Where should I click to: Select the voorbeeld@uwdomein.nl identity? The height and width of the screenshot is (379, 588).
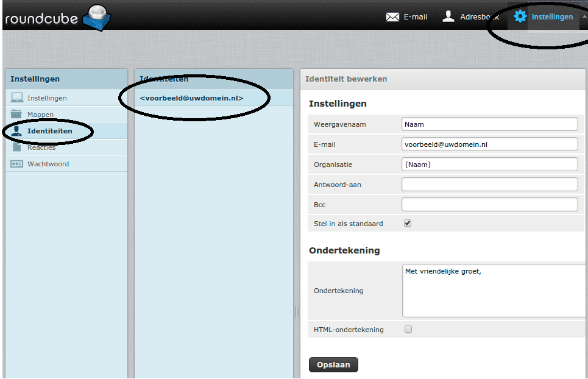[191, 98]
